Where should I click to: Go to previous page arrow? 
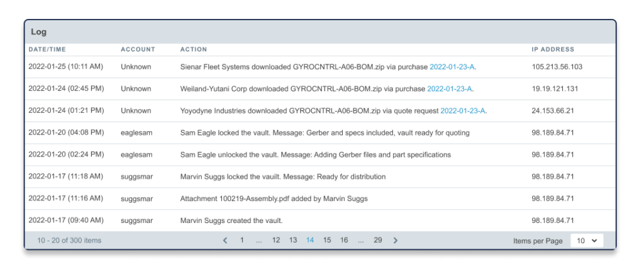click(x=225, y=241)
